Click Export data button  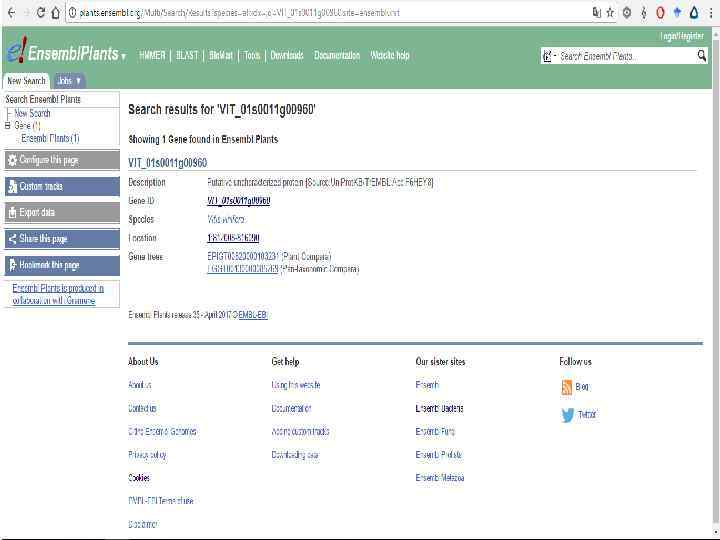(62, 213)
